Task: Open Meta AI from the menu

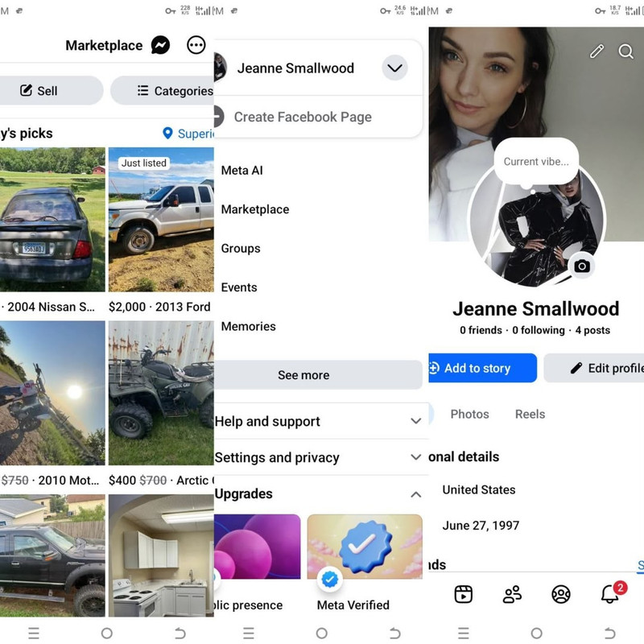Action: 242,171
